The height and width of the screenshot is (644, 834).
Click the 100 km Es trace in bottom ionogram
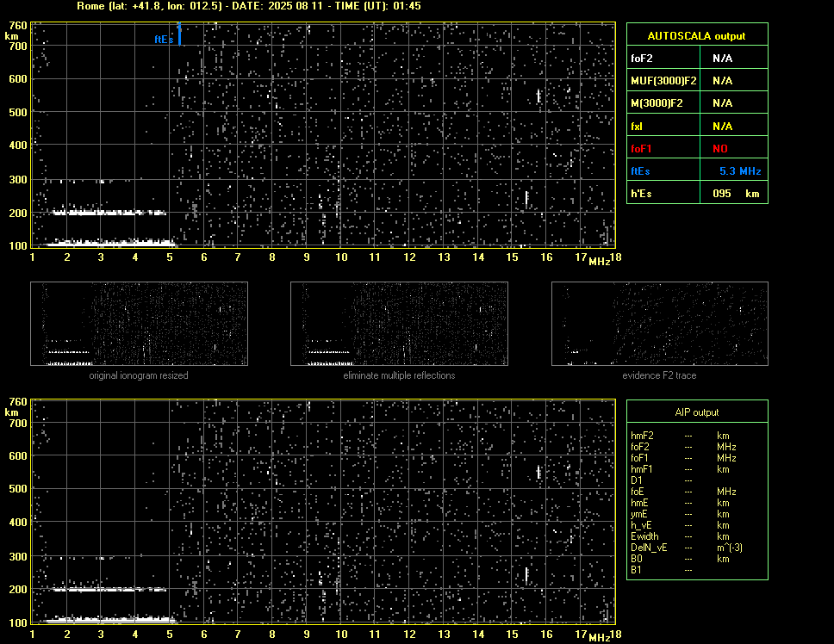110,620
